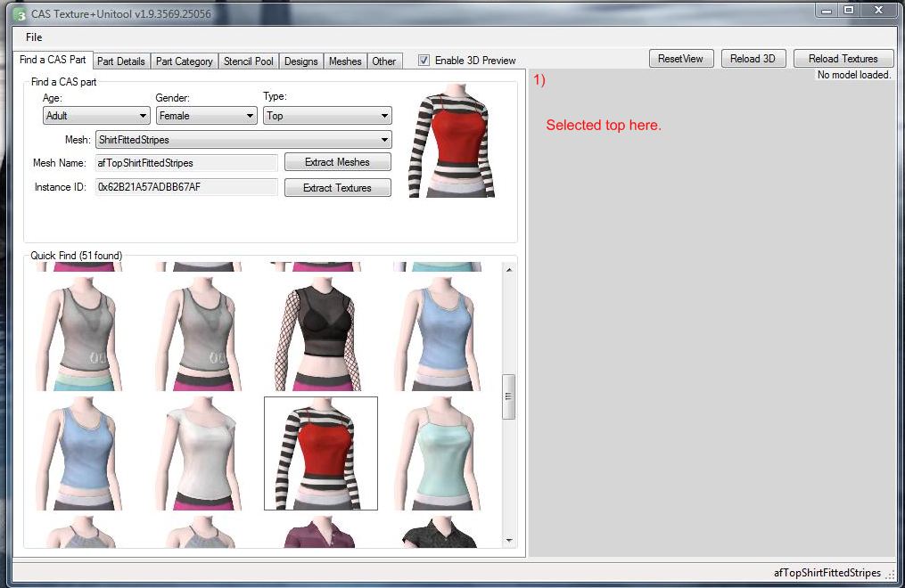Select the Stencil Pool tab
This screenshot has width=905, height=588.
(x=248, y=61)
